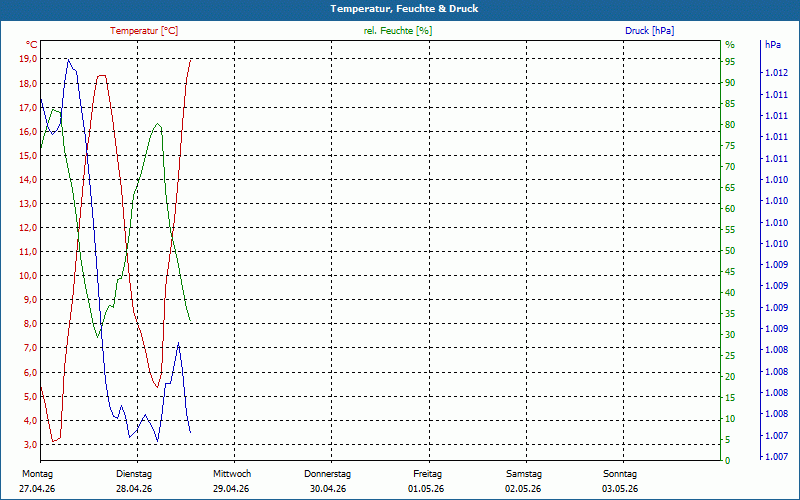Viewport: 800px width, 500px height.
Task: Click the '9,0' temperature axis value
Action: pos(30,299)
